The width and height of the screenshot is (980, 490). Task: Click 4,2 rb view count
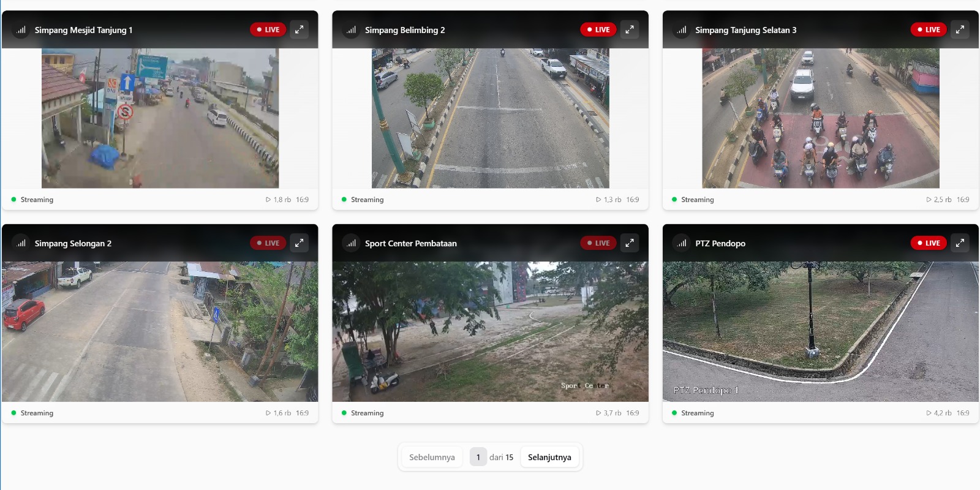coord(939,413)
